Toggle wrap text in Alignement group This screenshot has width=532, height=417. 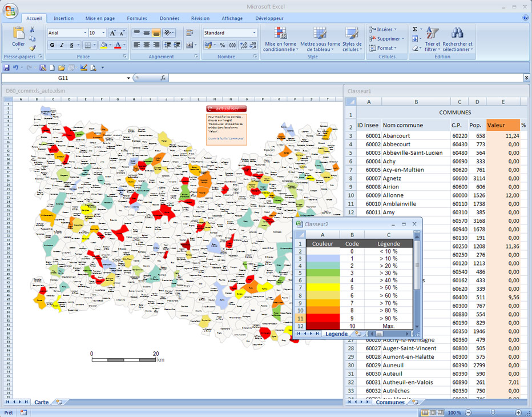point(190,33)
